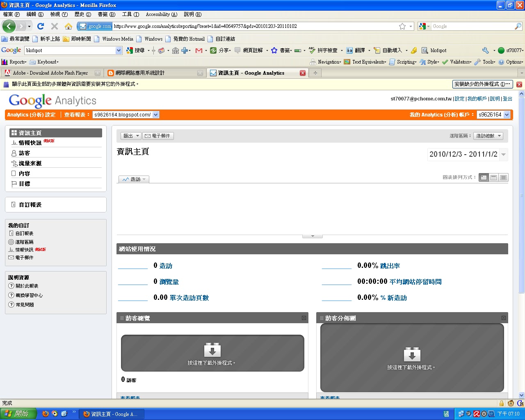Screen dimensions: 525x420
Task: Click the translate icon on toolbar
Action: [349, 50]
